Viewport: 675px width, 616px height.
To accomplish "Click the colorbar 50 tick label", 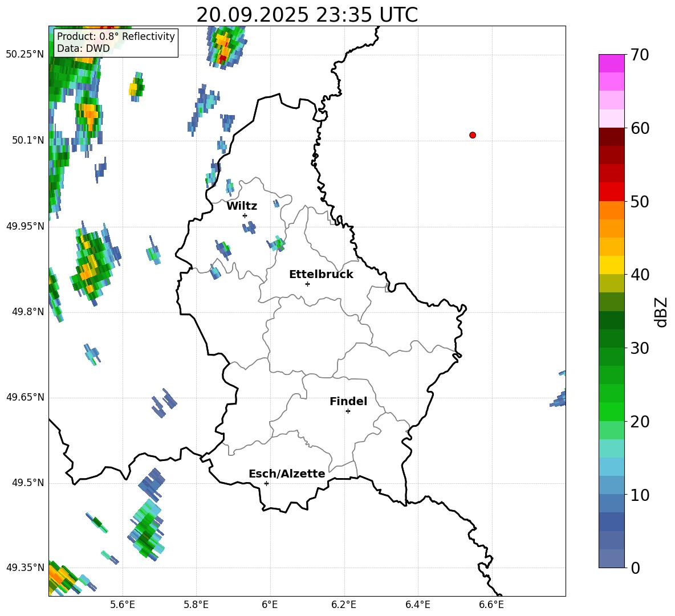I will pyautogui.click(x=640, y=201).
